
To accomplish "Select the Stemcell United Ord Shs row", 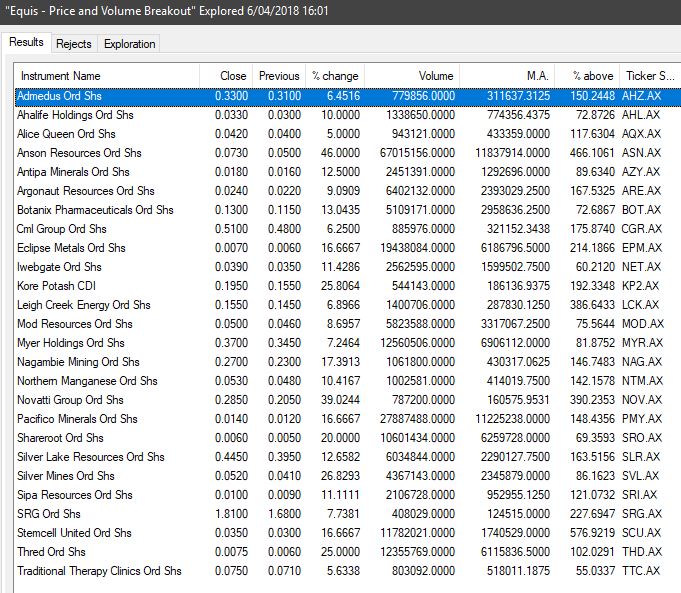I will point(348,533).
